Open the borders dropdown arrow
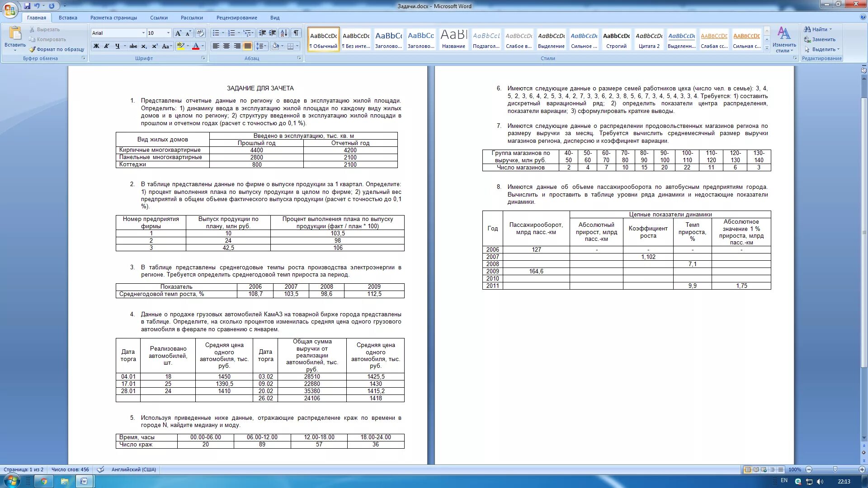 pos(297,46)
